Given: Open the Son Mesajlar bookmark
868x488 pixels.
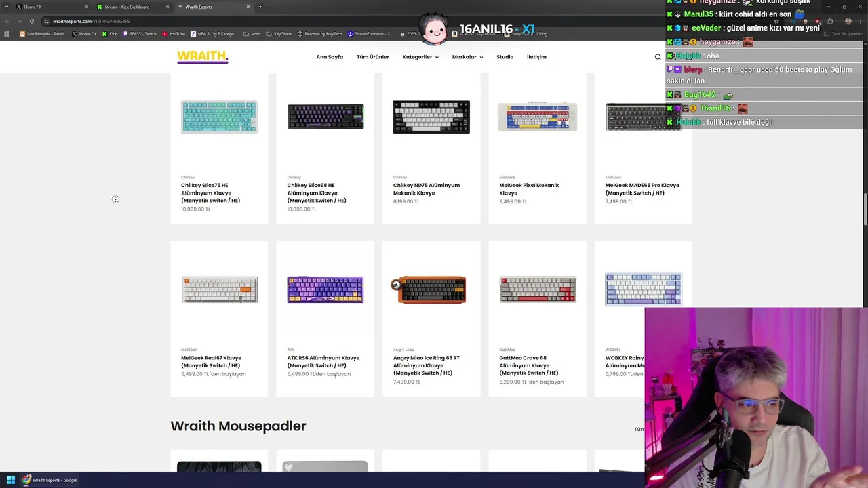Looking at the screenshot, I should click(x=43, y=34).
